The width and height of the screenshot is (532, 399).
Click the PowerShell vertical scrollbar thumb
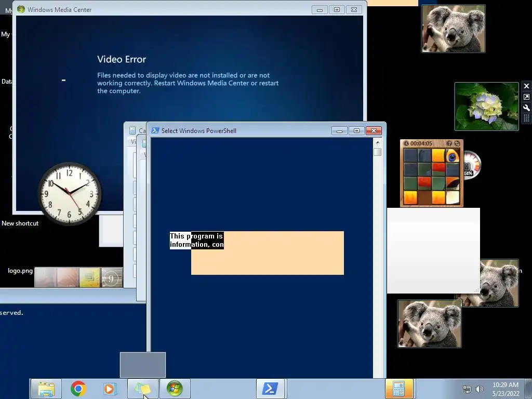point(378,152)
